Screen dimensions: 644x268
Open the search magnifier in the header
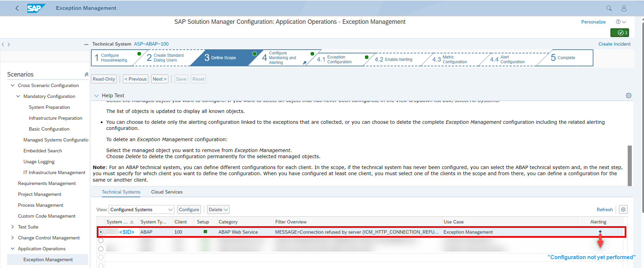click(609, 8)
